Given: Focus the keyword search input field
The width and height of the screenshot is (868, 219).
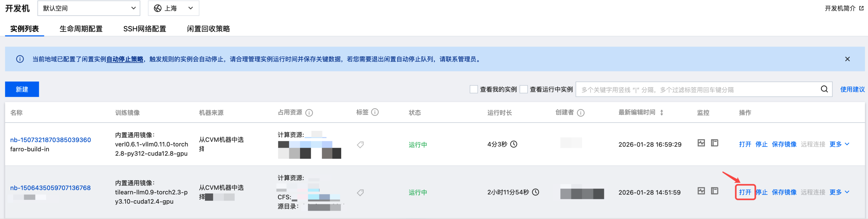Looking at the screenshot, I should tap(698, 89).
